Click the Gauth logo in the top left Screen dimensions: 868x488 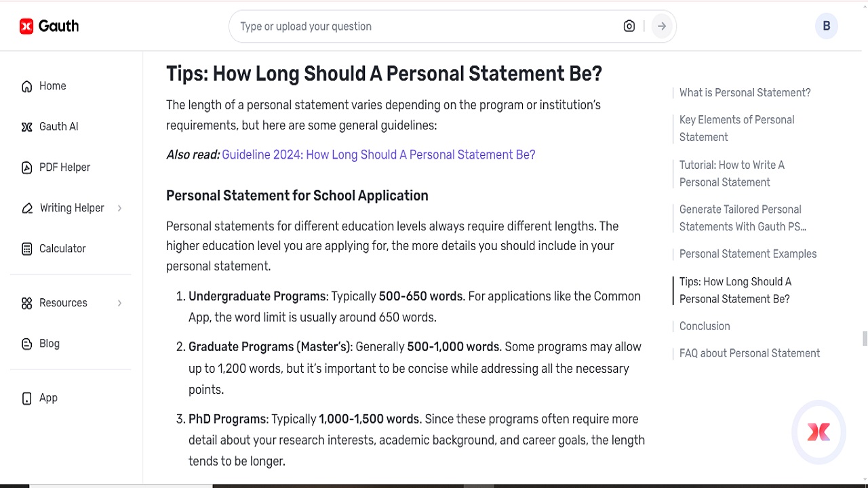pyautogui.click(x=49, y=25)
